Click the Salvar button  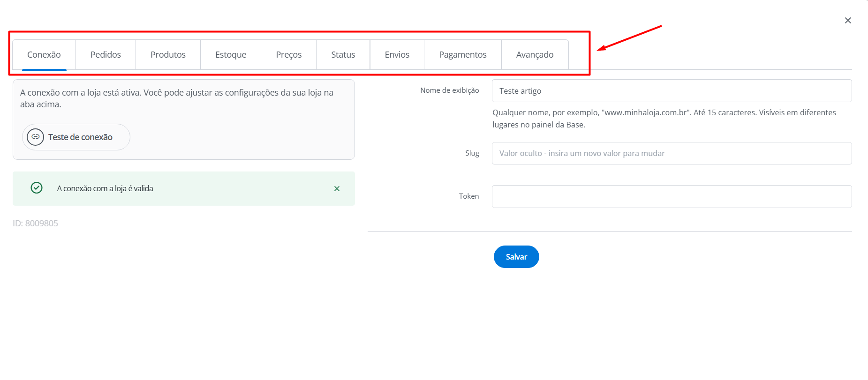pos(516,257)
